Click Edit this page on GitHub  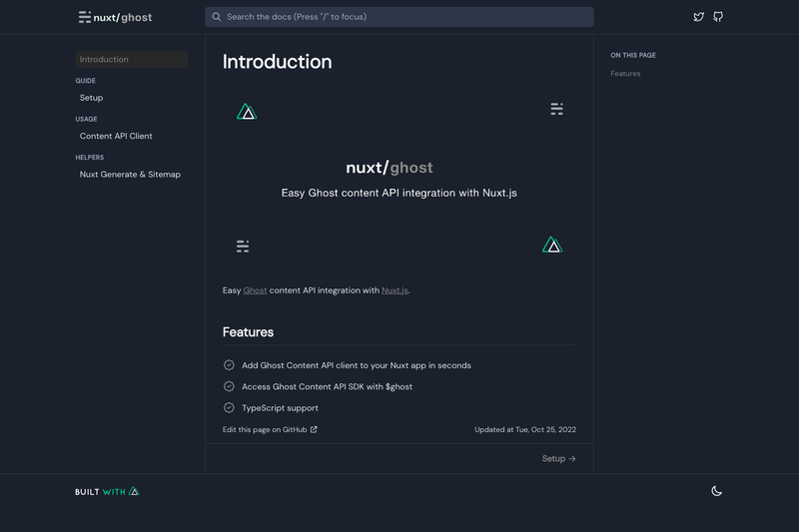pyautogui.click(x=270, y=429)
